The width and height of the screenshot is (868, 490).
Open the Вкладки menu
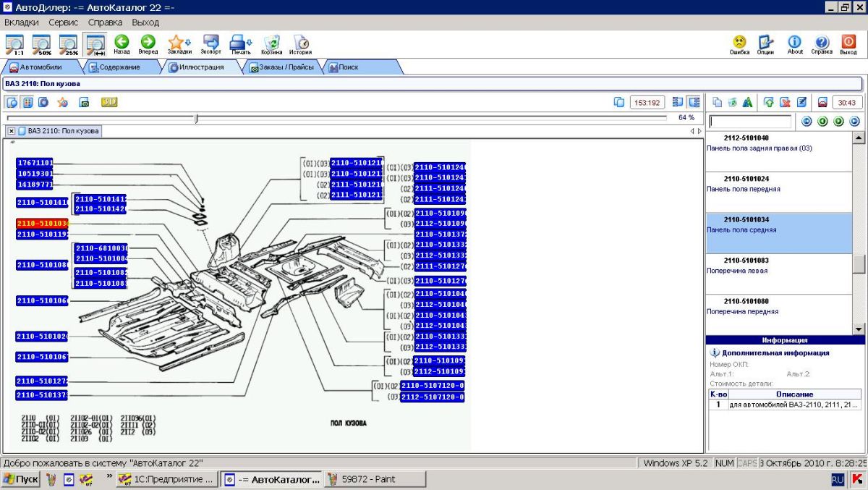(22, 22)
